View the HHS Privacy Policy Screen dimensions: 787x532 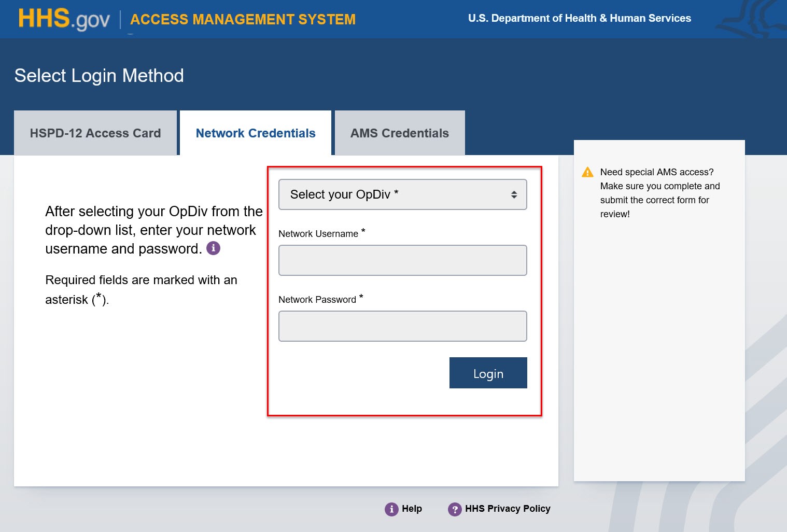pos(507,509)
